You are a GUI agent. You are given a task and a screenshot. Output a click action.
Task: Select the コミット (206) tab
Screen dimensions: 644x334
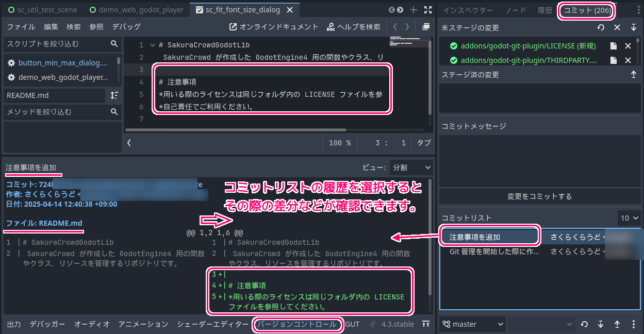587,10
